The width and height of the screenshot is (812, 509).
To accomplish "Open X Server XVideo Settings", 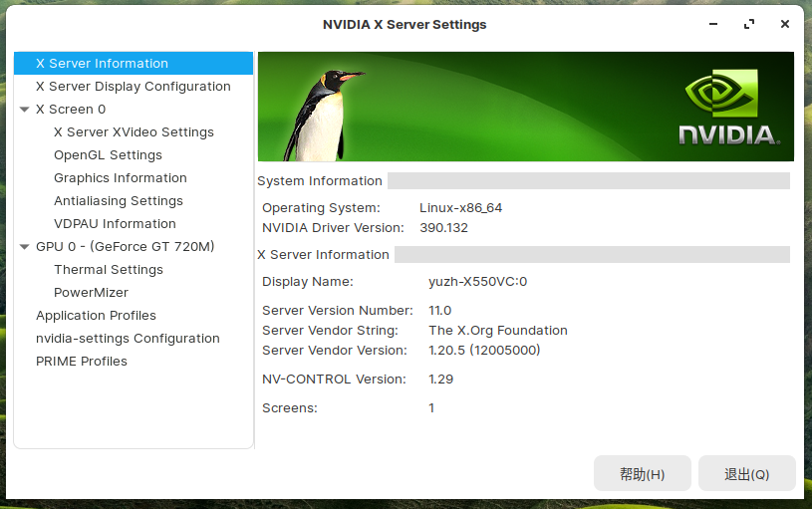I will point(134,132).
